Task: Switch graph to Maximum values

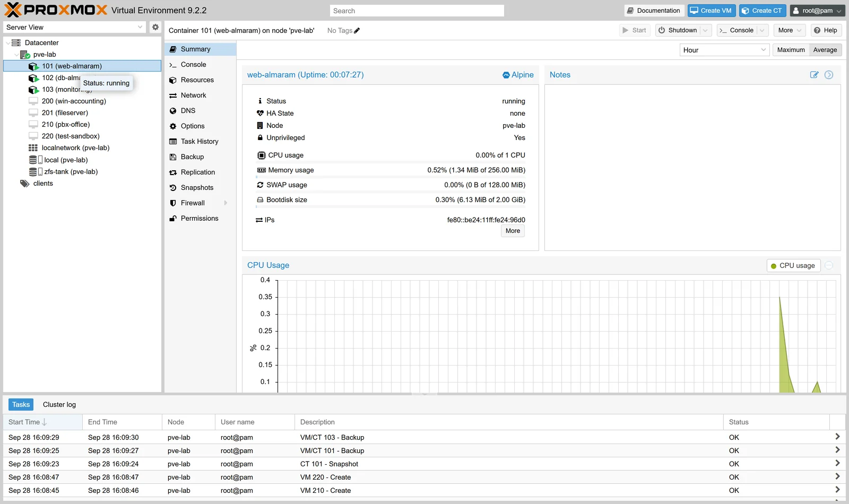Action: coord(791,50)
